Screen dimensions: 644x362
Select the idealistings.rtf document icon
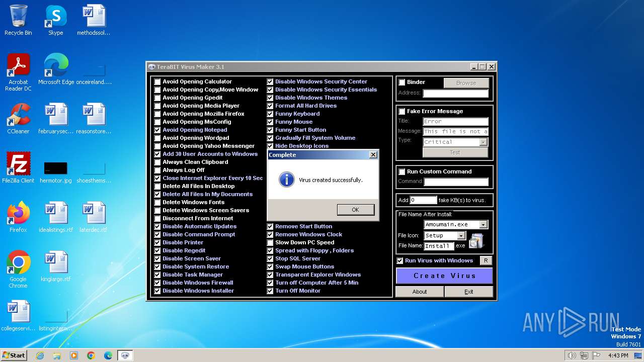56,217
